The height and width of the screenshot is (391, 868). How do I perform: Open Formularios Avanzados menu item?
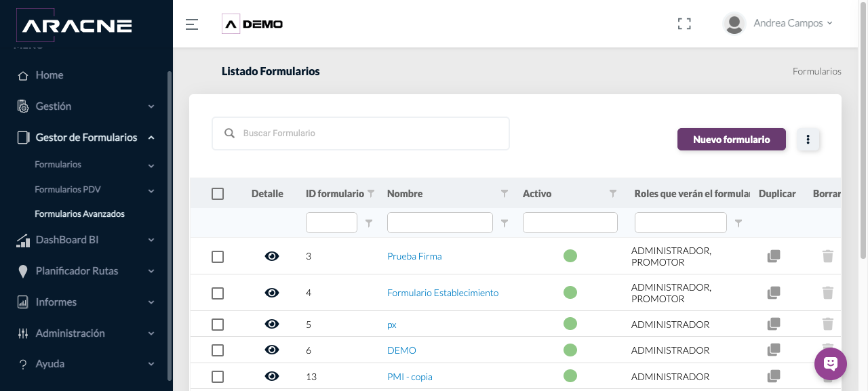pos(79,213)
